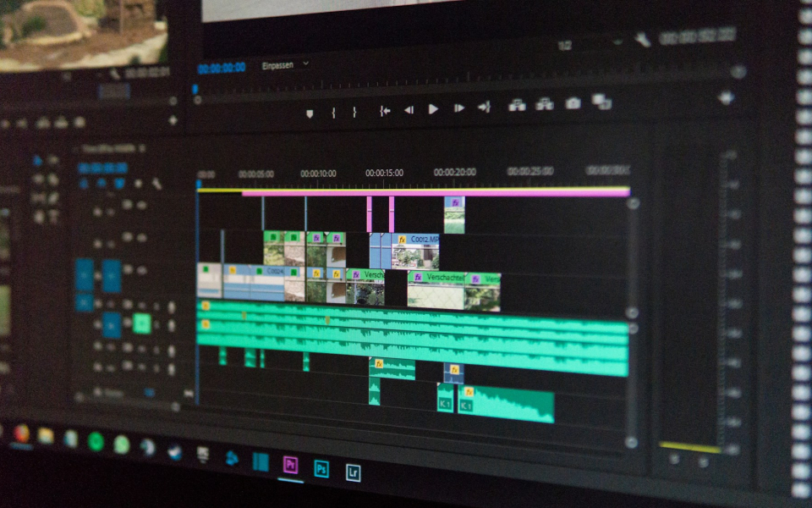Open the Einpassen zoom level dropdown
Image resolution: width=812 pixels, height=508 pixels.
click(x=284, y=65)
